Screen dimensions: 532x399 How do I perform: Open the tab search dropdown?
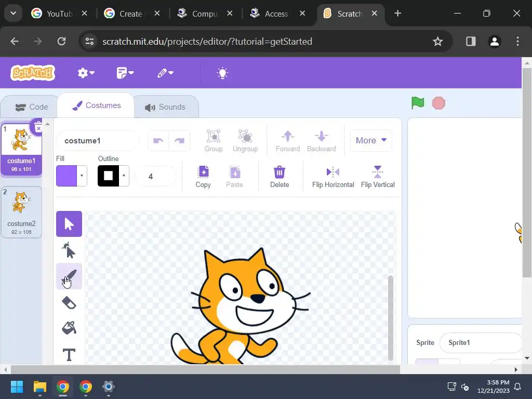[x=13, y=14]
